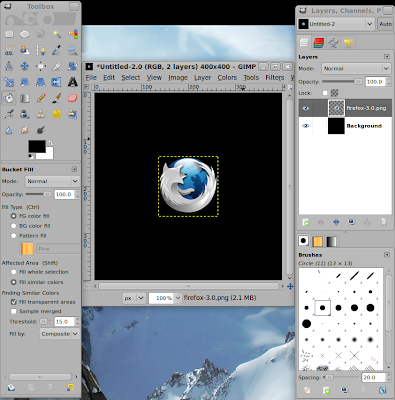
Task: Open the Untitled-2 image selector dropdown
Action: coord(336,24)
